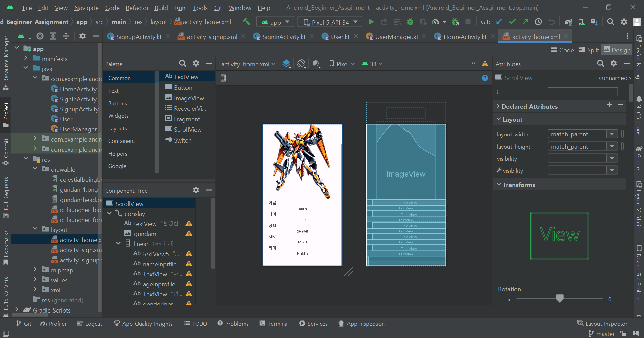
Task: Click Git push arrow icon
Action: tap(525, 22)
